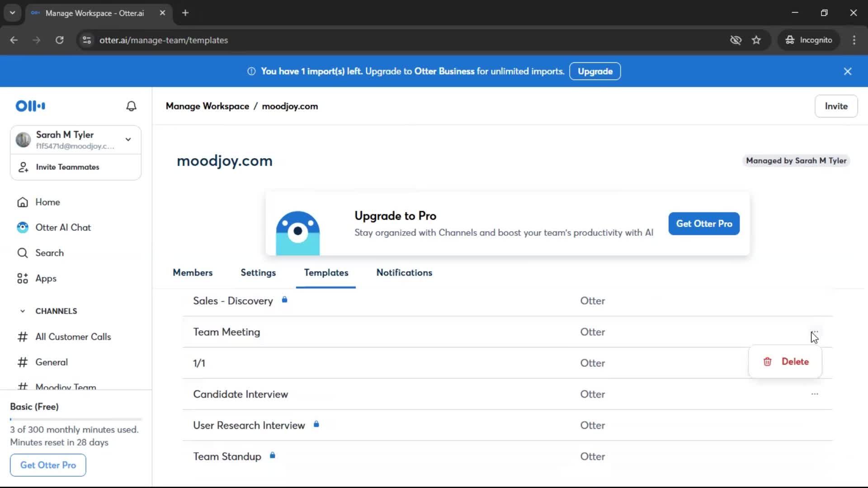Switch to the Notifications tab

[x=404, y=273]
